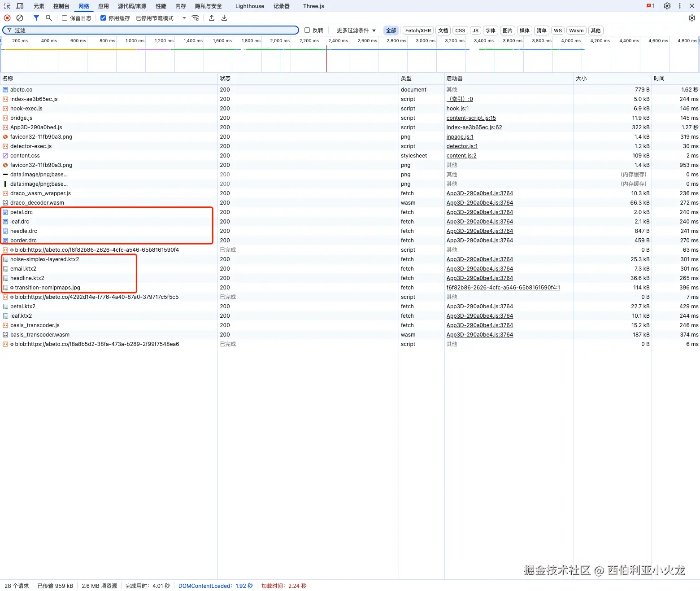This screenshot has width=700, height=591.
Task: Click the draco_decoder.wasm file icon
Action: (5, 203)
